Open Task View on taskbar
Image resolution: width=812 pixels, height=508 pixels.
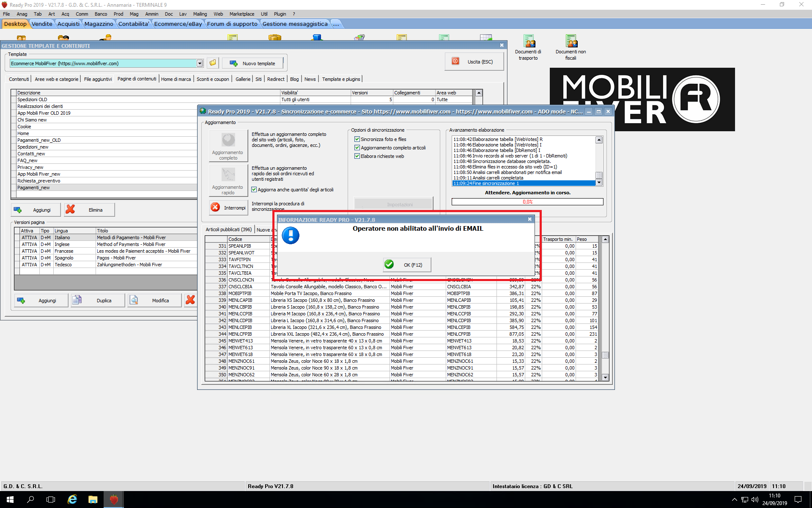coord(51,500)
